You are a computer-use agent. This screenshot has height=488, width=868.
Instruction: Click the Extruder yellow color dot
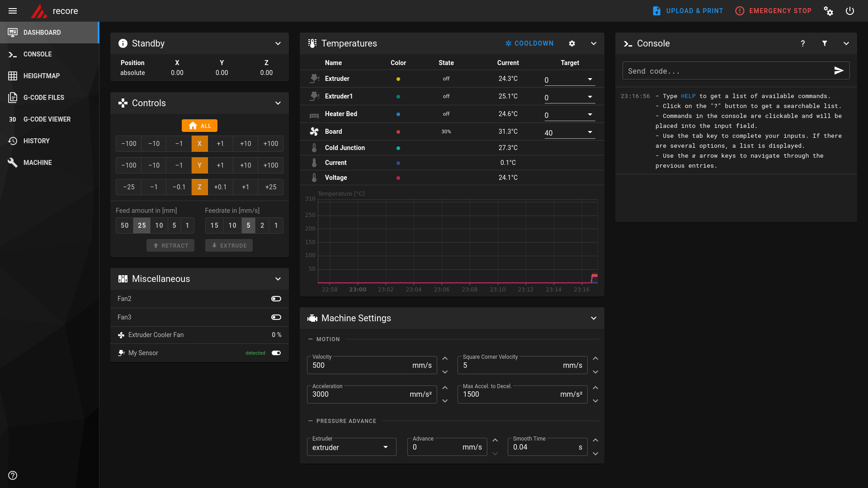click(x=398, y=79)
